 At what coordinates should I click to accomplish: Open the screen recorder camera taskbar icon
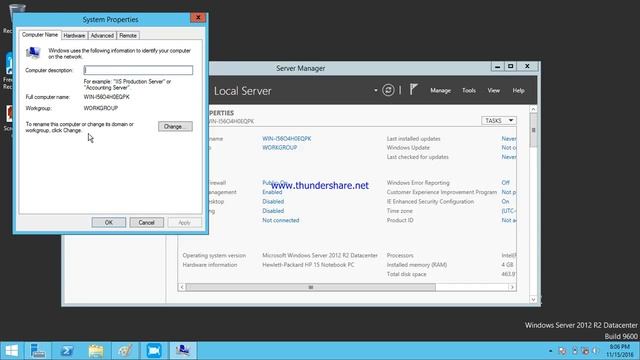point(154,351)
